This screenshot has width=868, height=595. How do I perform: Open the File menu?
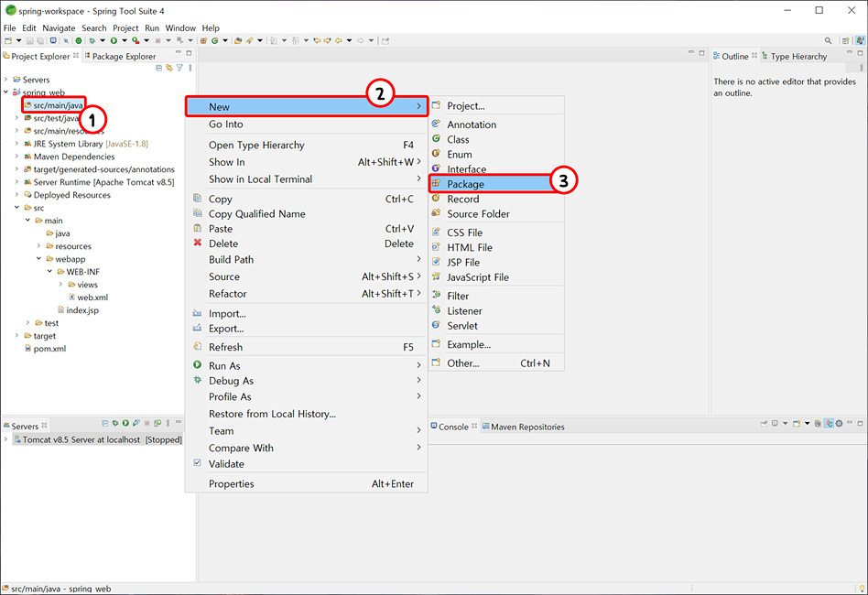click(9, 27)
